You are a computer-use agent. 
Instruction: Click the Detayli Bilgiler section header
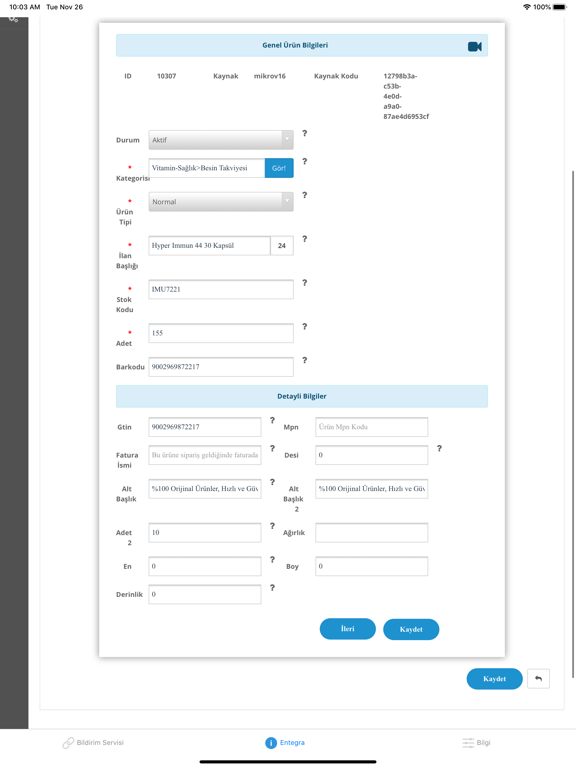tap(302, 396)
